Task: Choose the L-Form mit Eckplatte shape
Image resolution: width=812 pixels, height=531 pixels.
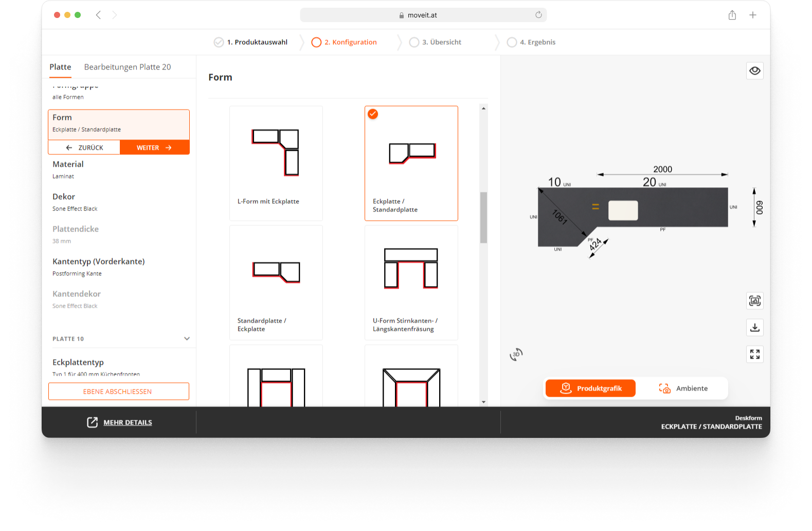Action: [x=276, y=163]
